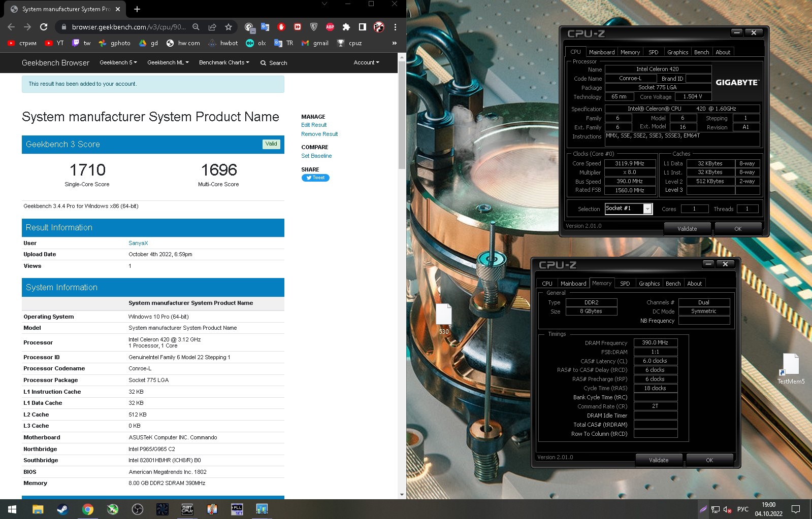Open the red hand blocker extension
This screenshot has width=812, height=519.
point(281,27)
